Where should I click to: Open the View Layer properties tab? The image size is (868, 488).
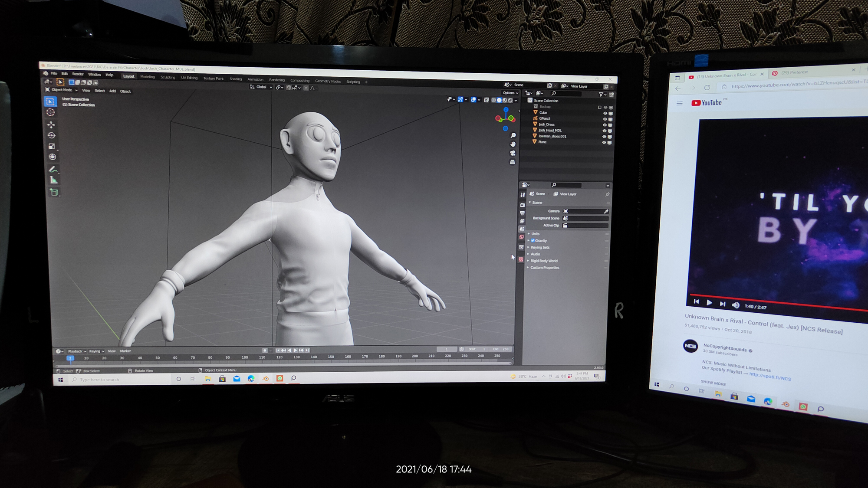coord(522,221)
